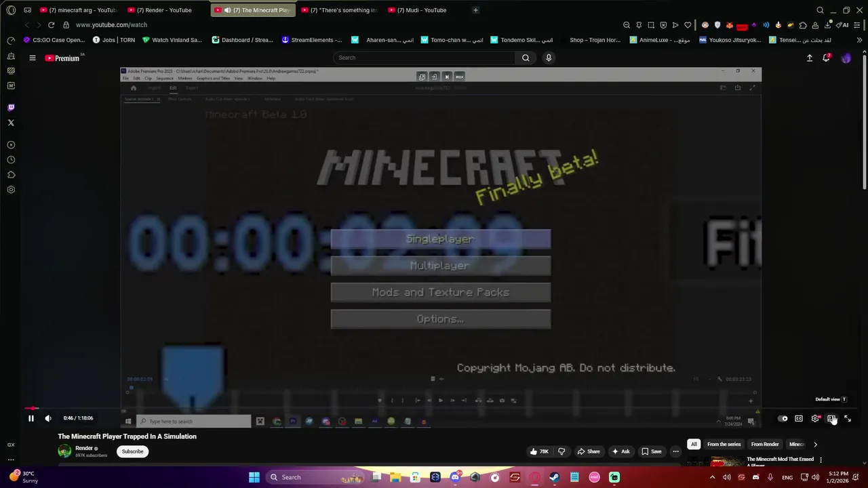Open the X (Twitter) sidebar icon
This screenshot has height=488, width=868.
11,123
